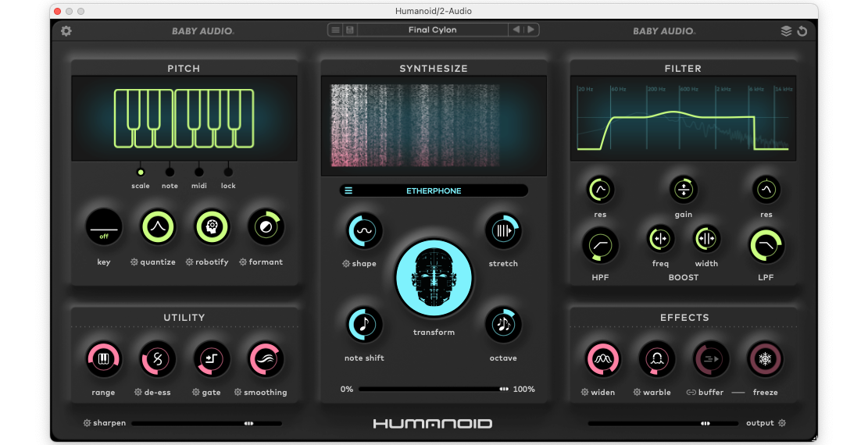
Task: Click the preset save disk icon
Action: click(x=351, y=30)
